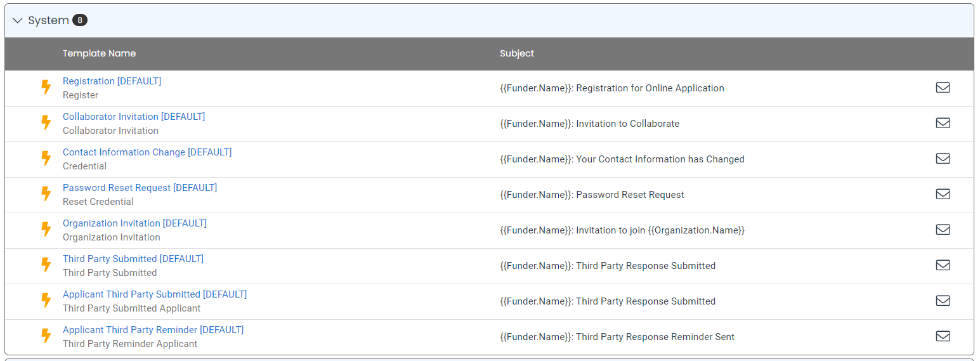This screenshot has height=361, width=980.
Task: Open Applicant Third Party Reminder [DEFAULT] template
Action: coord(153,330)
